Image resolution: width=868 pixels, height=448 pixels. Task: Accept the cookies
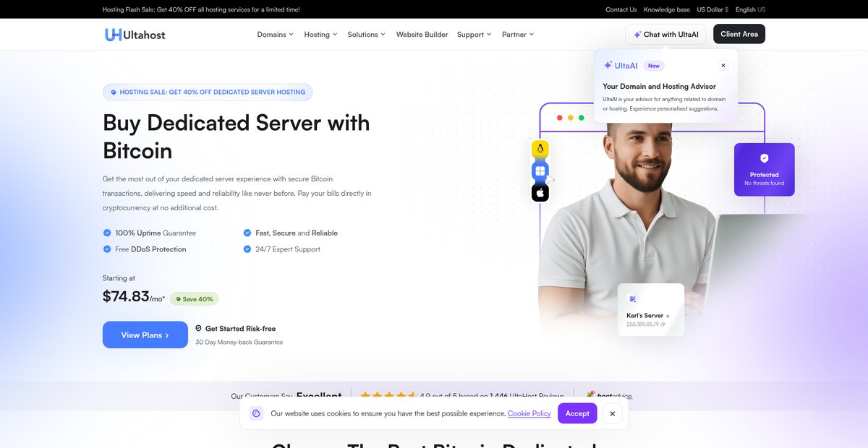(x=577, y=413)
